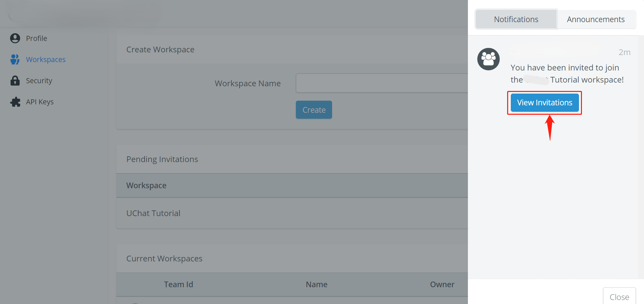This screenshot has height=304, width=644.
Task: Click the API Keys puzzle icon
Action: [x=15, y=102]
